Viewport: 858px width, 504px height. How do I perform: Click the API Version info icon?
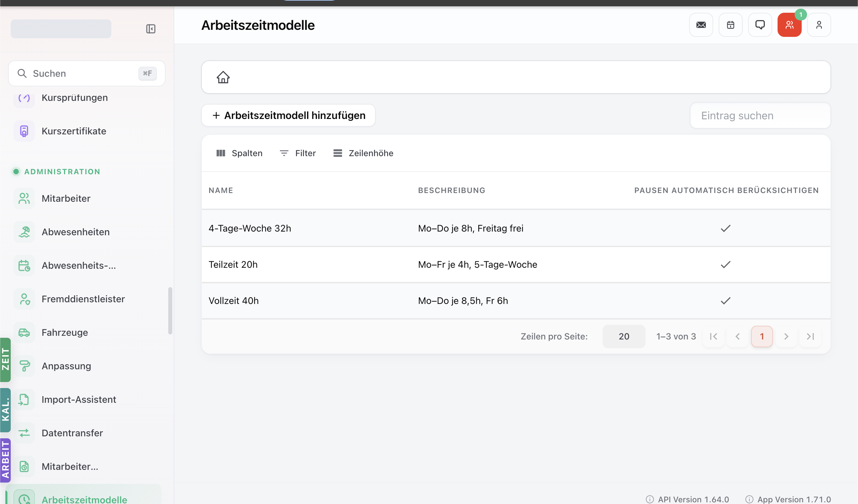click(650, 499)
